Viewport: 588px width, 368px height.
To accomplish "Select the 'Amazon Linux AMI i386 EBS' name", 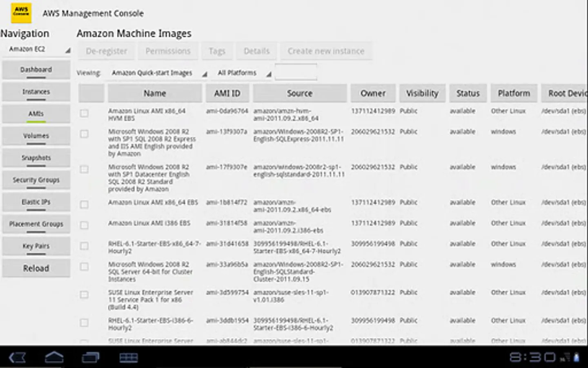I will [x=149, y=223].
